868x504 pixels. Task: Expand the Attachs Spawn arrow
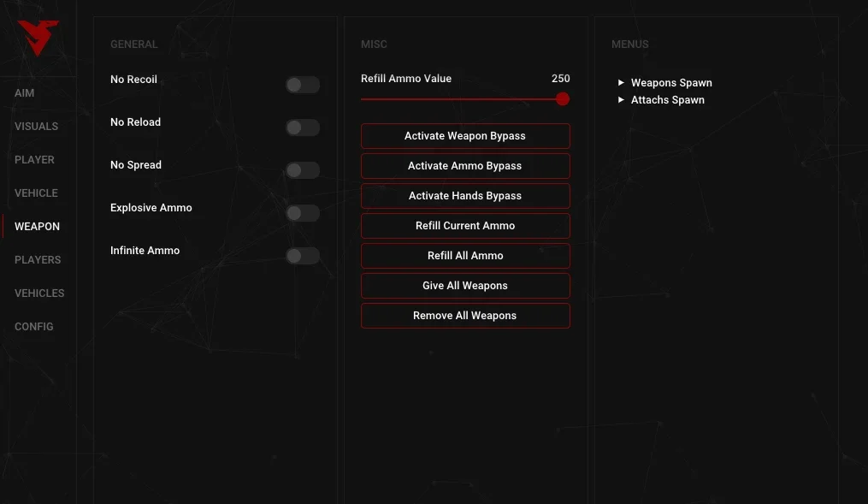coord(621,100)
